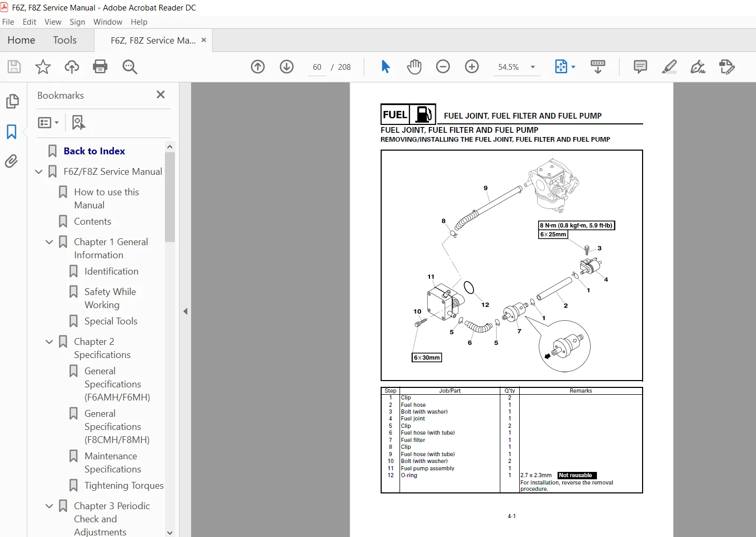
Task: Open page thumbnails panel icon
Action: pos(12,101)
